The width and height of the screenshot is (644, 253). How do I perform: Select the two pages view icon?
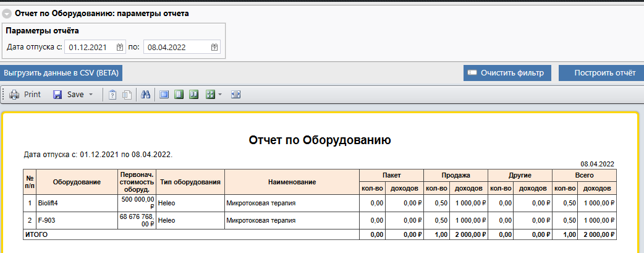(193, 95)
